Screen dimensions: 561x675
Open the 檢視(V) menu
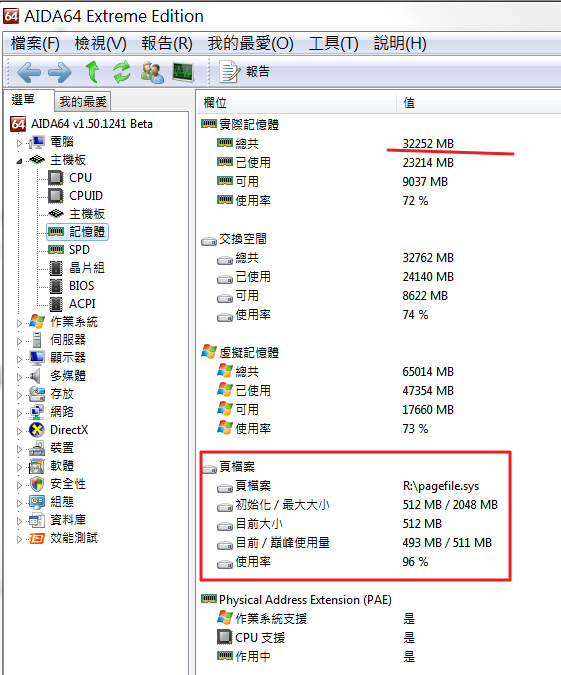click(x=100, y=43)
